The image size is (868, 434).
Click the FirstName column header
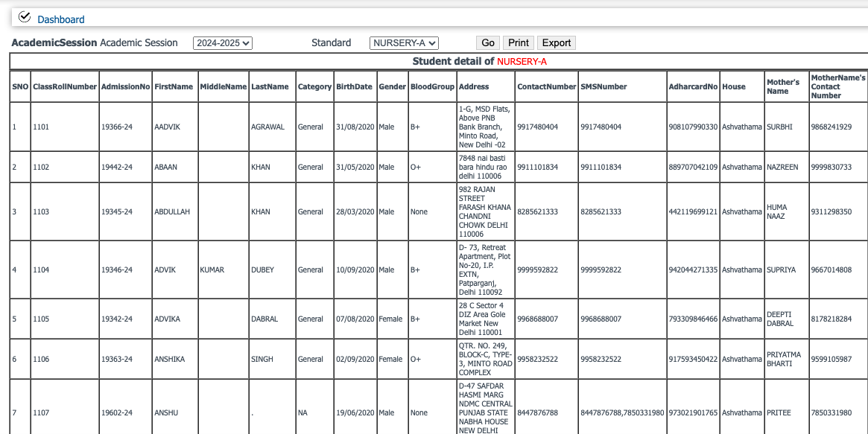pyautogui.click(x=174, y=87)
